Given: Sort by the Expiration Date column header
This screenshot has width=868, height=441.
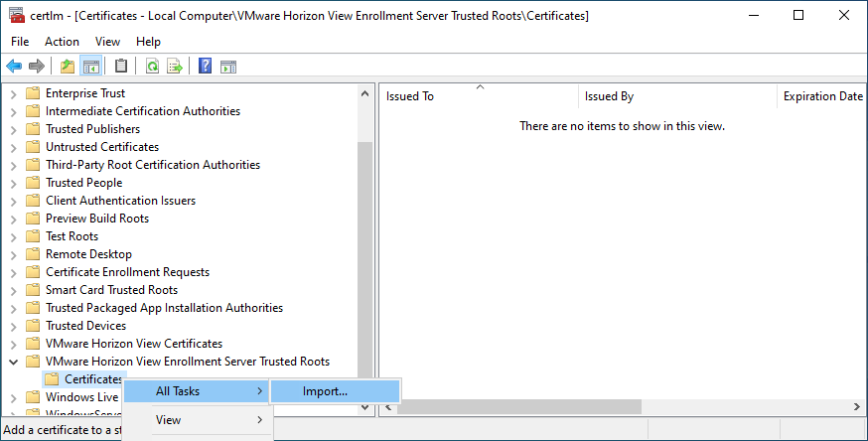Looking at the screenshot, I should (821, 96).
